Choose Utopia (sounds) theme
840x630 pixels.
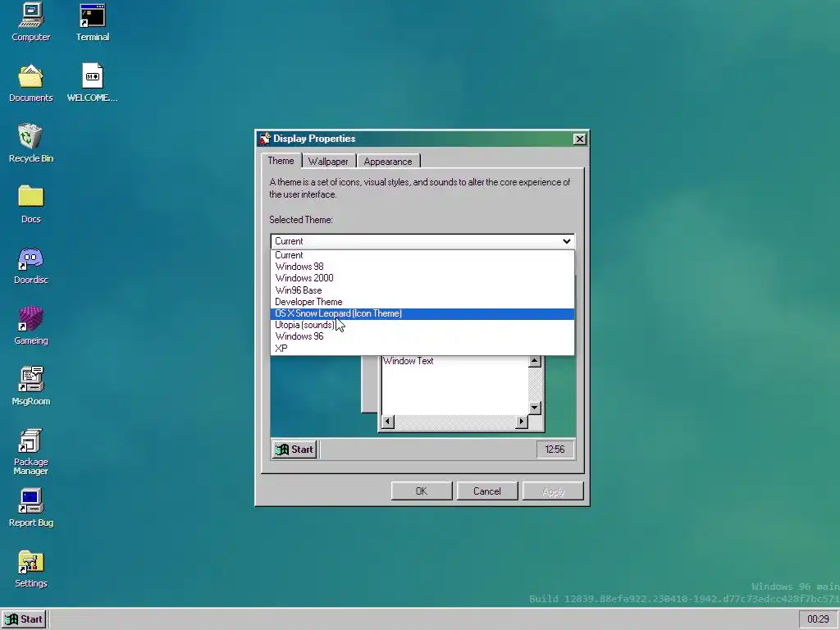[422, 325]
